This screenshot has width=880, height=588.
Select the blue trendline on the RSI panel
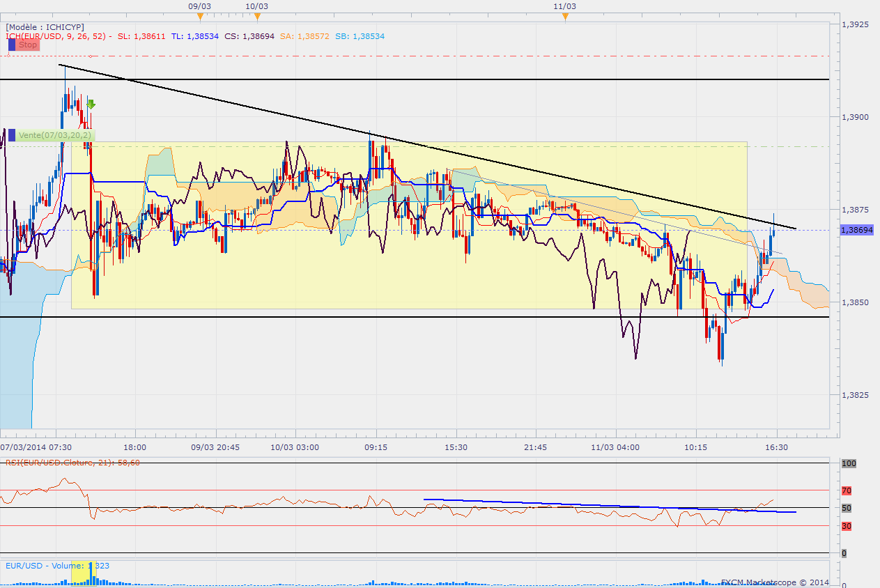point(610,506)
